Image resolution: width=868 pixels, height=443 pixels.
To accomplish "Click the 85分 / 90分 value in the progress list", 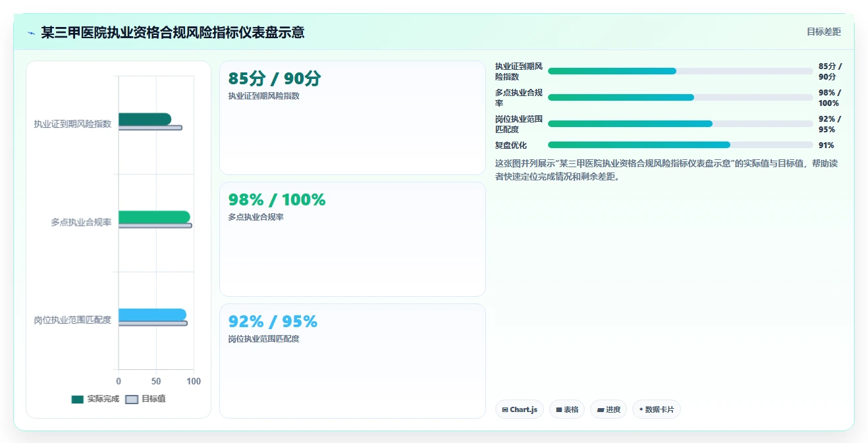I will pyautogui.click(x=830, y=72).
